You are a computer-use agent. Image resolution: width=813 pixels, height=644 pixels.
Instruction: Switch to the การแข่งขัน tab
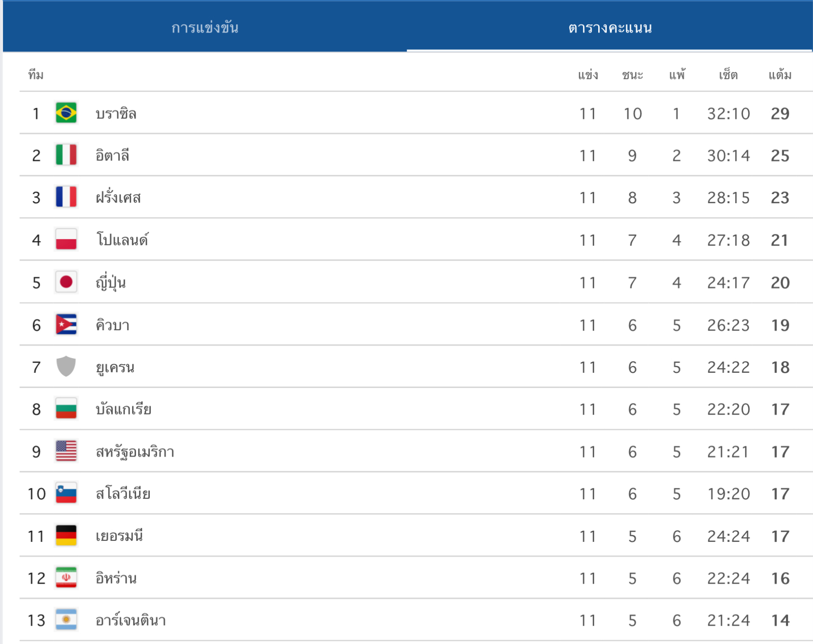205,27
